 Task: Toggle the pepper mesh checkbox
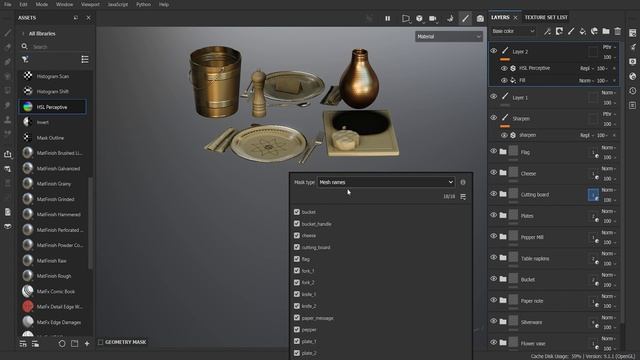pos(297,329)
